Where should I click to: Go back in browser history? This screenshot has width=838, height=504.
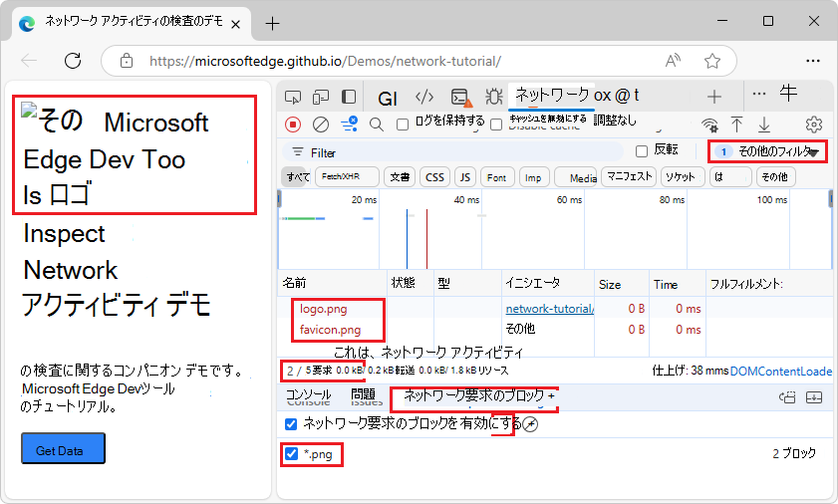click(x=29, y=61)
